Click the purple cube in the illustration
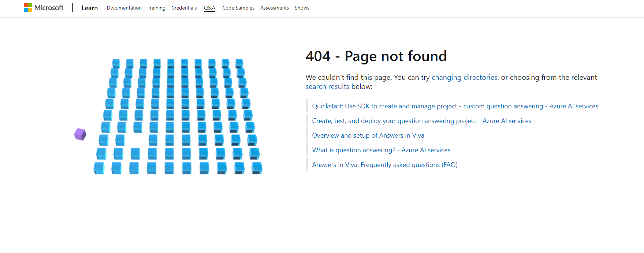This screenshot has height=253, width=644. [x=80, y=134]
